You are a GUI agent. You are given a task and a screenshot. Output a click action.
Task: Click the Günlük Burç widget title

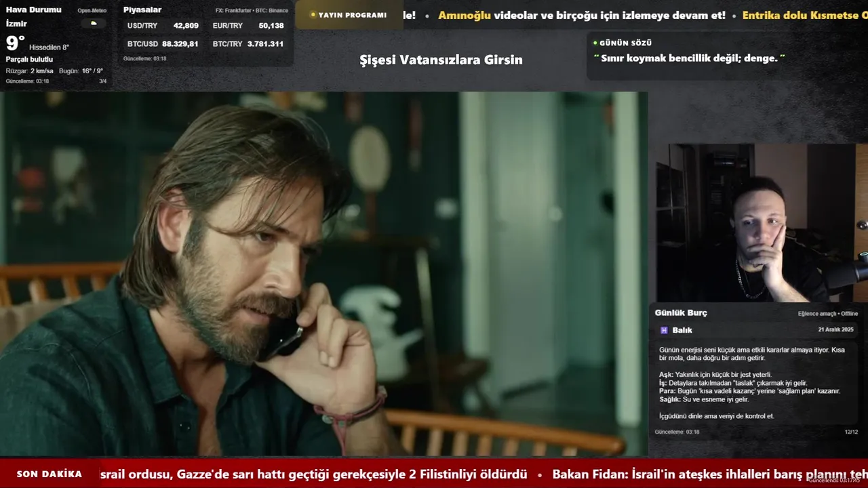[x=681, y=312]
